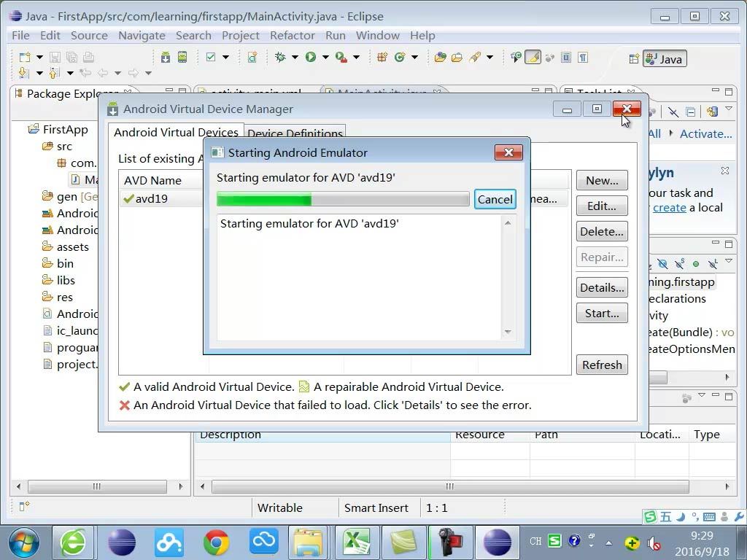Open Outline view menu triangle
The width and height of the screenshot is (747, 560).
729,261
